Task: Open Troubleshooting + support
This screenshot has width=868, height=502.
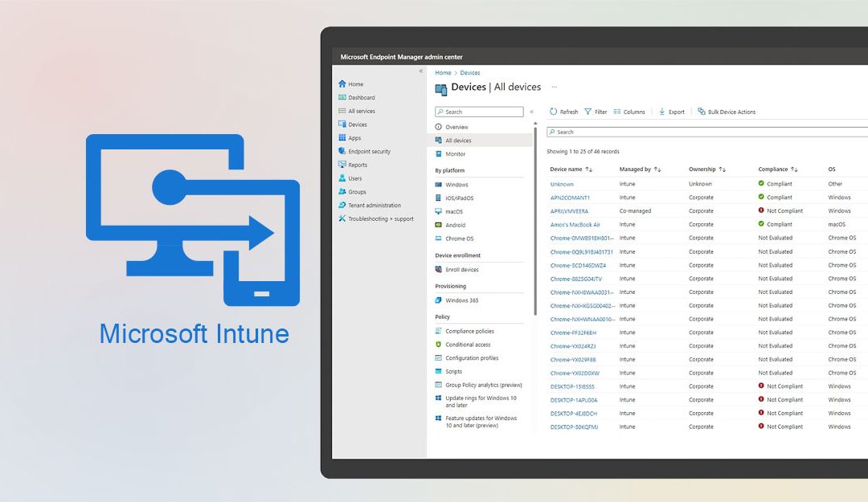Action: [x=376, y=218]
